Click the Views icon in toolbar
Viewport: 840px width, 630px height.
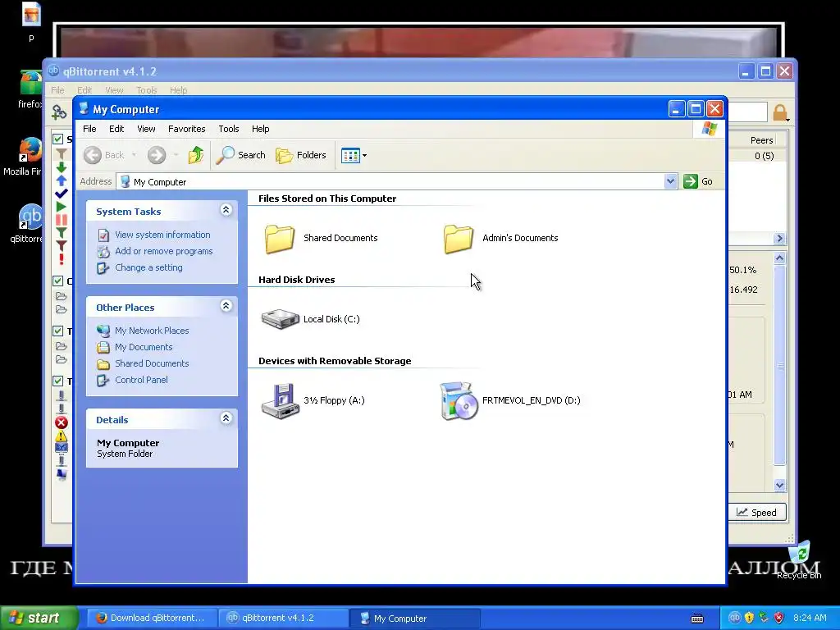(x=350, y=156)
